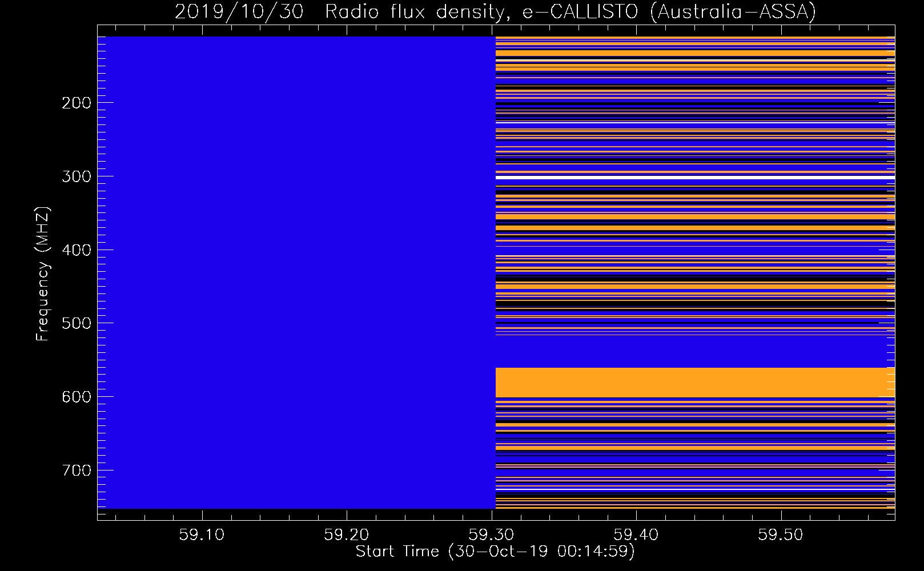Click time tick label '59.50'
This screenshot has height=571, width=924.
coord(781,535)
